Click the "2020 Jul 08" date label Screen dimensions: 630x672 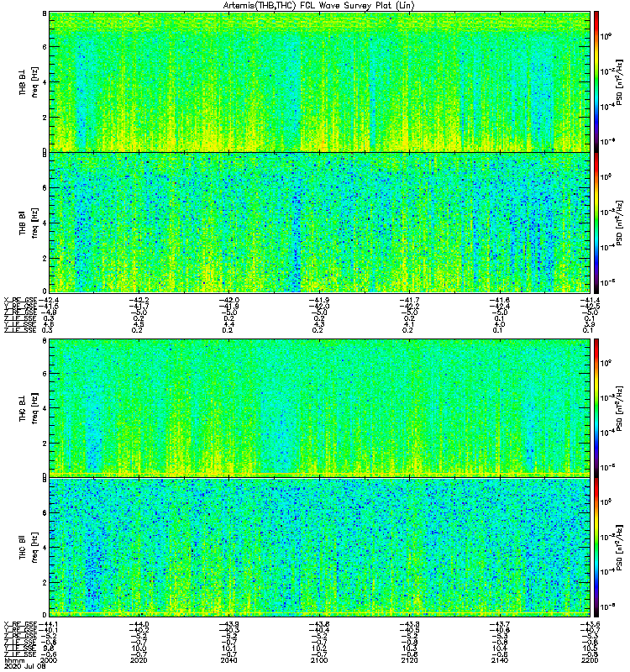(x=22, y=668)
